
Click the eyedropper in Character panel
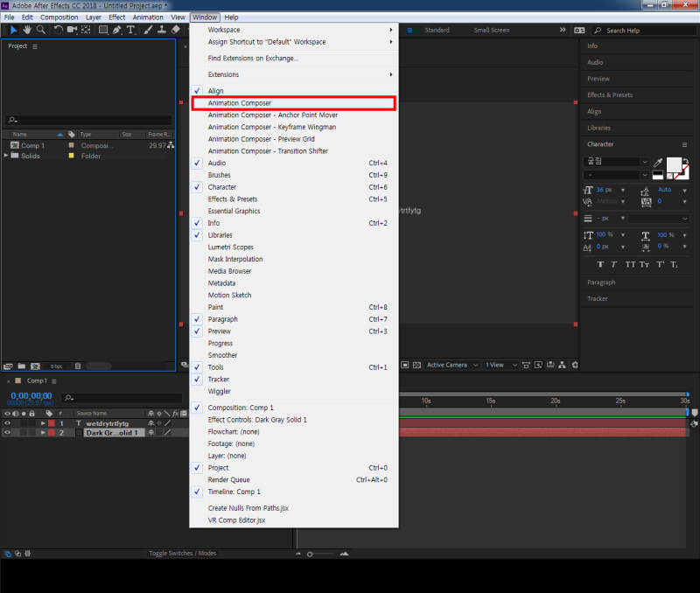(x=657, y=162)
